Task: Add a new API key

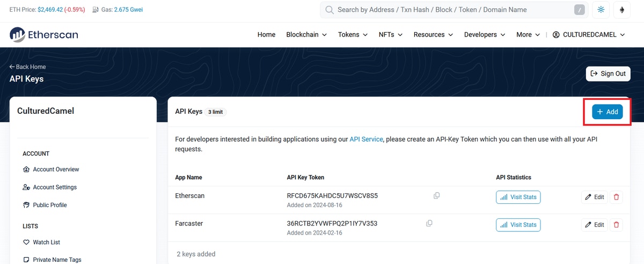Action: click(608, 112)
